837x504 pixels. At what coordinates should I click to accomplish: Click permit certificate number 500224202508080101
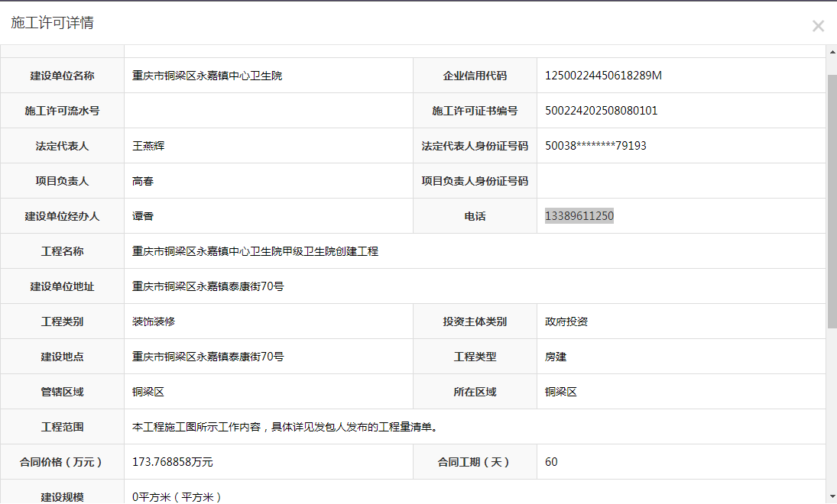click(x=601, y=111)
